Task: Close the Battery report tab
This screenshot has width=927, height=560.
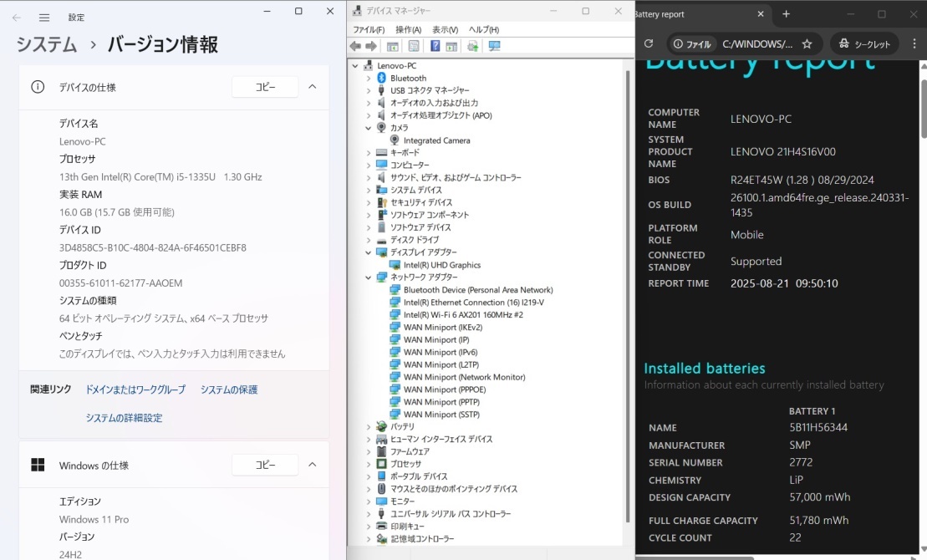Action: coord(761,14)
